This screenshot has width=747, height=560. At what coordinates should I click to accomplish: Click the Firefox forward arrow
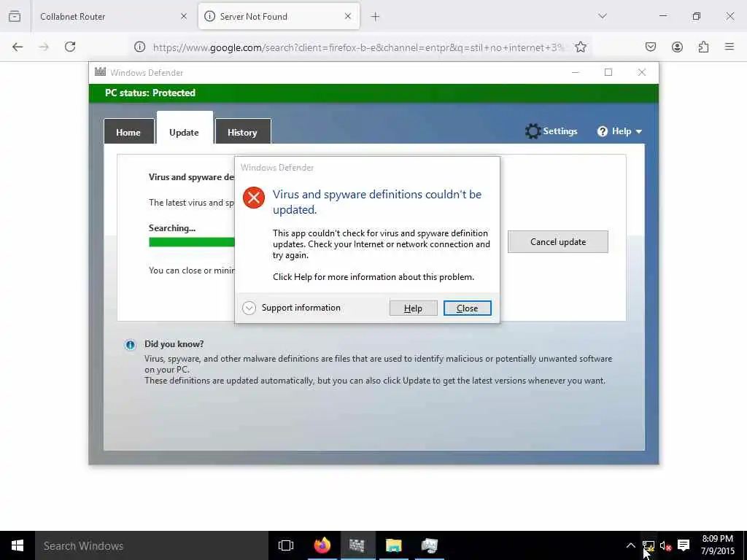[x=44, y=47]
